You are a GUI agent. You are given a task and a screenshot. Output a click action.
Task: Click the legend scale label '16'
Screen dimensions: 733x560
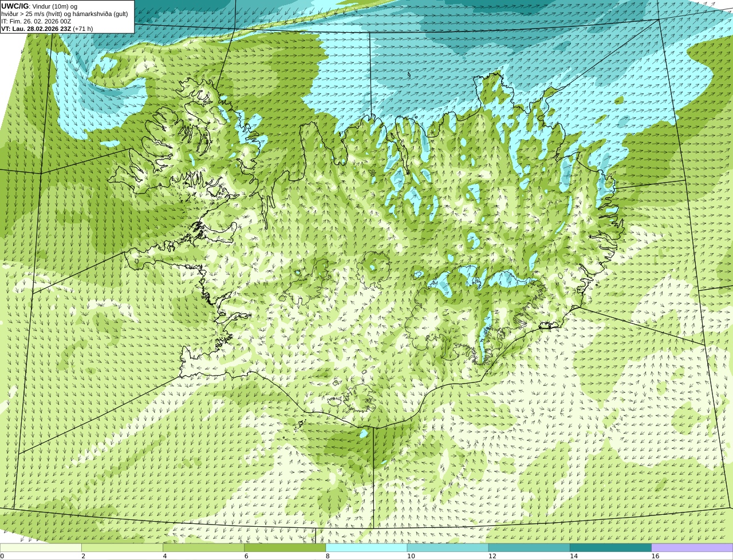pos(655,556)
